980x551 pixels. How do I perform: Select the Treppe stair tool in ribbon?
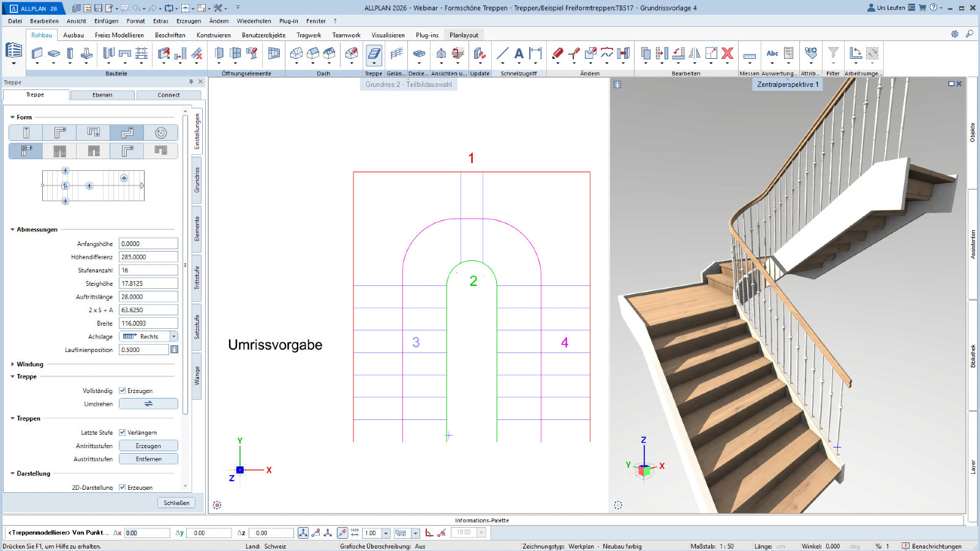tap(374, 55)
